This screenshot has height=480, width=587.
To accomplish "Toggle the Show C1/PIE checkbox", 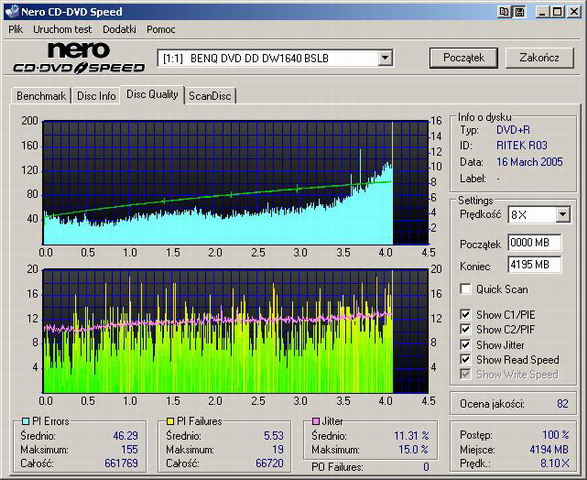I will [x=465, y=315].
